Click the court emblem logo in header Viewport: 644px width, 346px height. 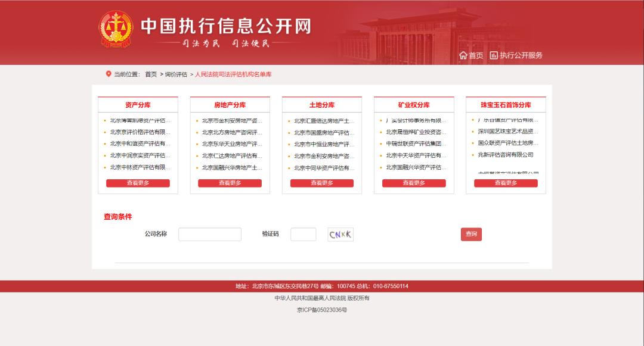117,30
